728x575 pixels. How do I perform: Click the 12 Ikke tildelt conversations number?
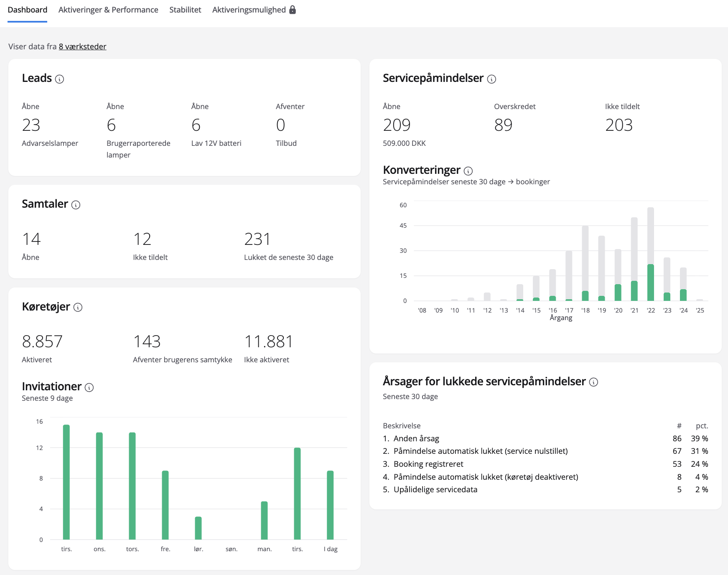142,239
